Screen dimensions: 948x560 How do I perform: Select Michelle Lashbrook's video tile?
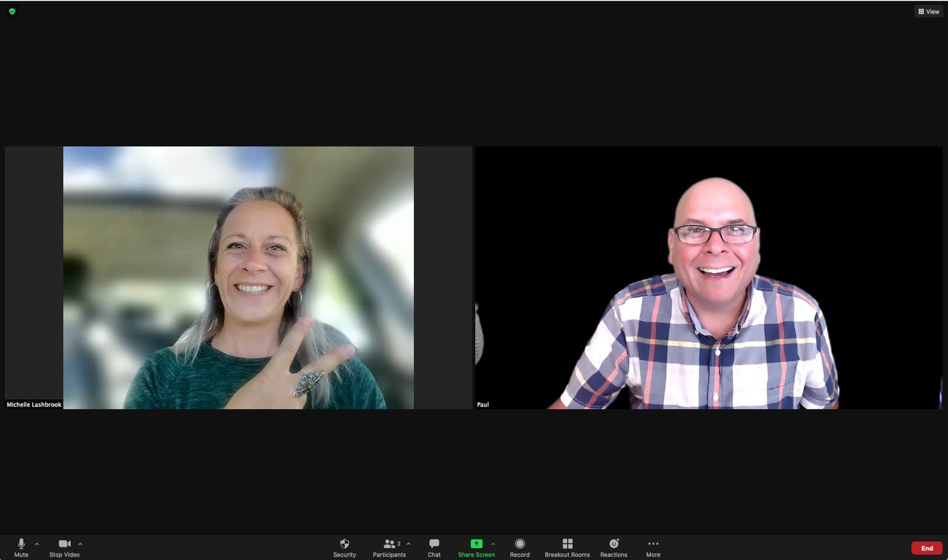coord(238,278)
